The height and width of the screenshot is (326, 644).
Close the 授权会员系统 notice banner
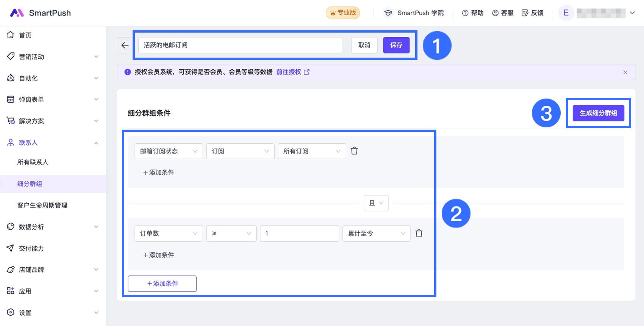pyautogui.click(x=625, y=72)
